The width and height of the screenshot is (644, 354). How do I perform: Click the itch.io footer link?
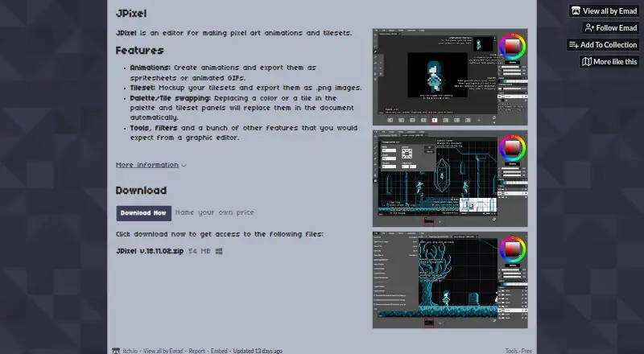pos(130,351)
